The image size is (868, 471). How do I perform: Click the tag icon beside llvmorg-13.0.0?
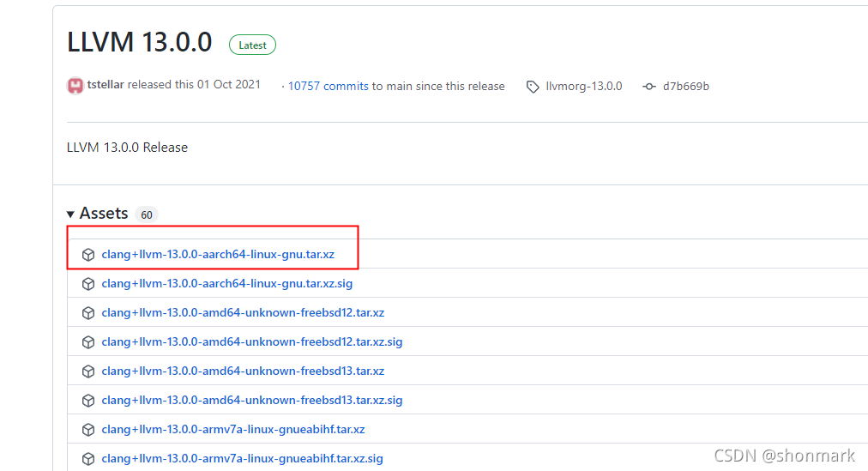(533, 87)
